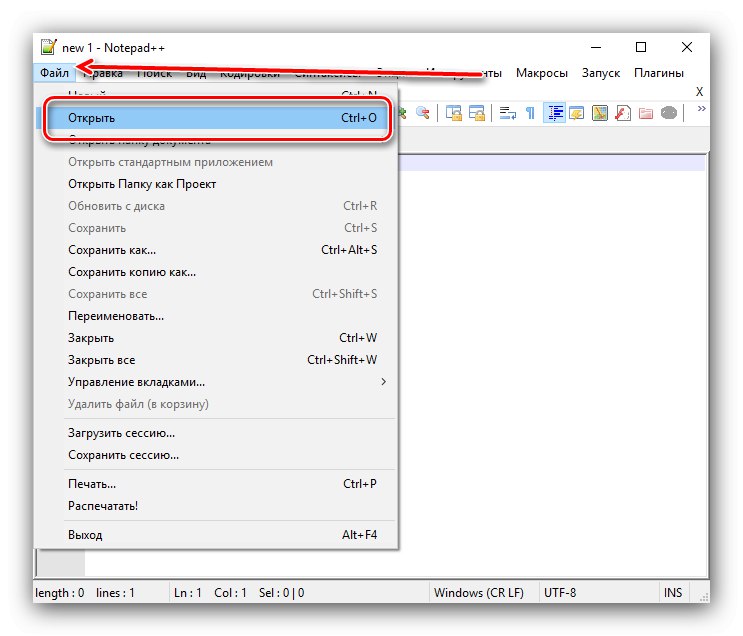Select Закрыть все menu entry
This screenshot has width=743, height=636.
[x=217, y=360]
